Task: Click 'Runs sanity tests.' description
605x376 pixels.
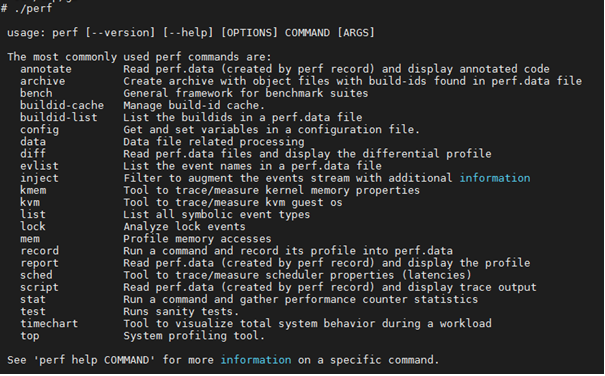Action: [181, 312]
